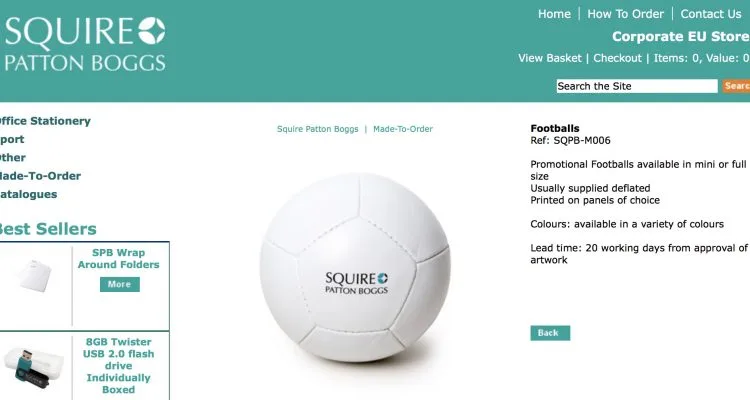Click SPB Wrap Around Folders thumbnail

(35, 276)
